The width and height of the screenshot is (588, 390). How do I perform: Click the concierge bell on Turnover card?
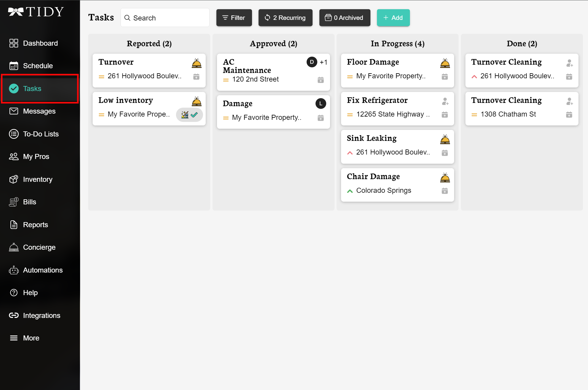(196, 63)
